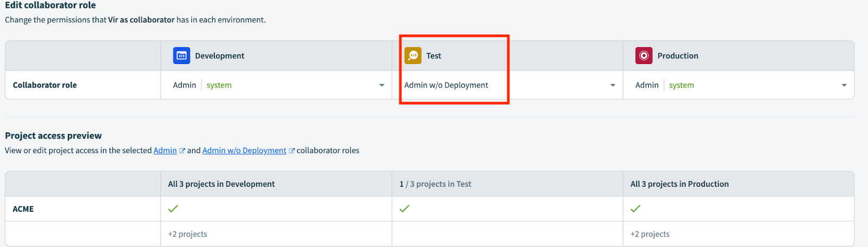Click external-link icon beside the Admin link
Image resolution: width=868 pixels, height=247 pixels.
pyautogui.click(x=182, y=151)
